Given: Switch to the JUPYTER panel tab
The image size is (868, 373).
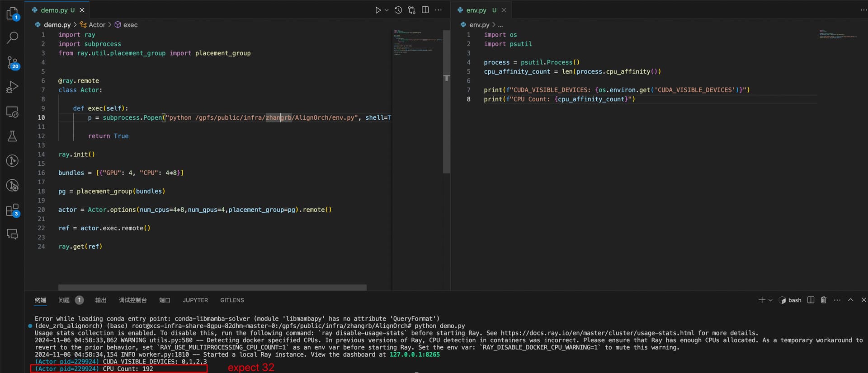Looking at the screenshot, I should coord(195,300).
